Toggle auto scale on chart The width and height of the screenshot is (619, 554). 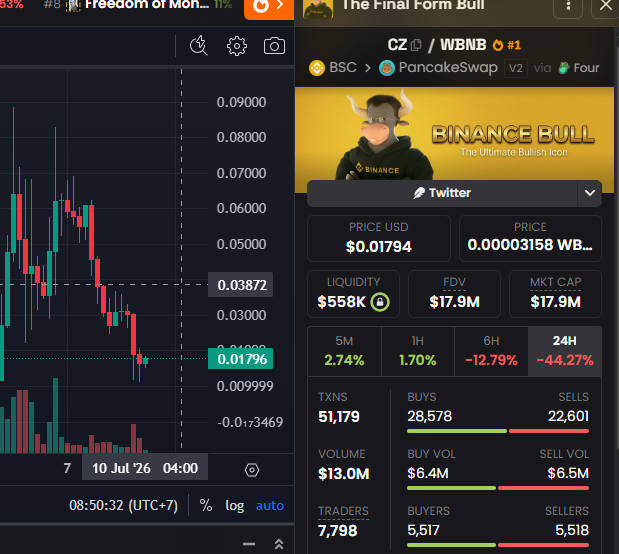coord(270,505)
